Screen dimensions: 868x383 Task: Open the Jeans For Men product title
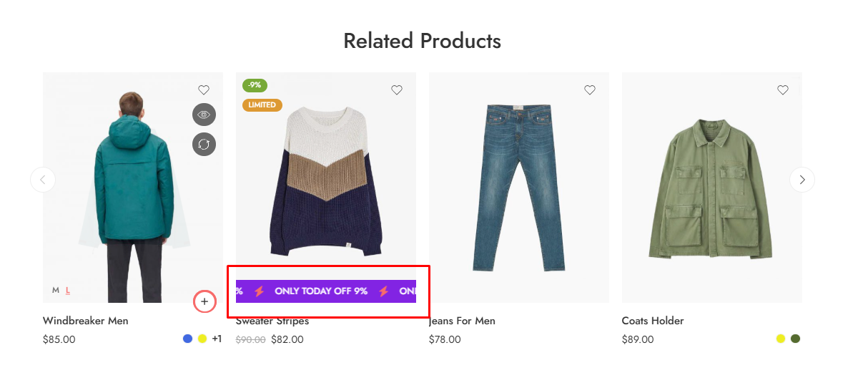click(463, 321)
